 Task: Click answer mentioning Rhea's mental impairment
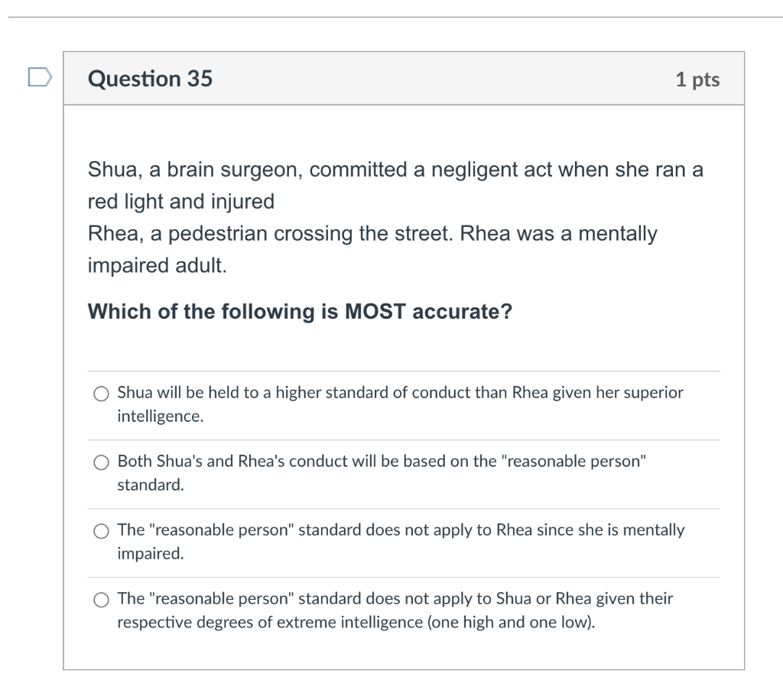[x=398, y=540]
